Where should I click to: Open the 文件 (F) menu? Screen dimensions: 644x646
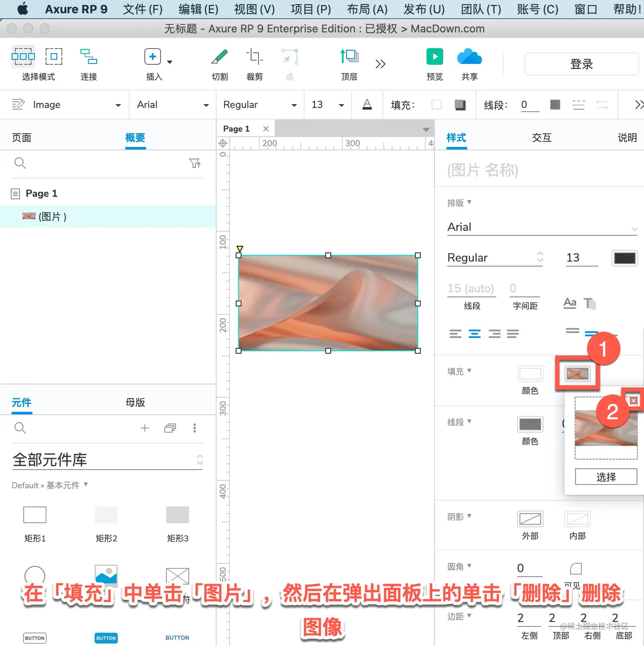(143, 9)
